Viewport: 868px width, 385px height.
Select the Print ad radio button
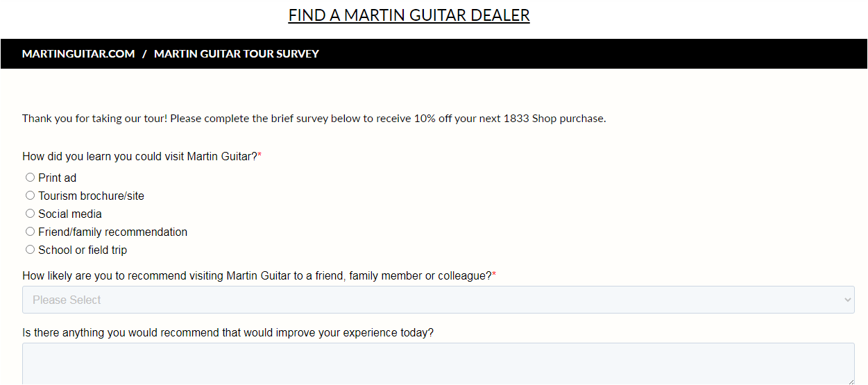pyautogui.click(x=30, y=178)
